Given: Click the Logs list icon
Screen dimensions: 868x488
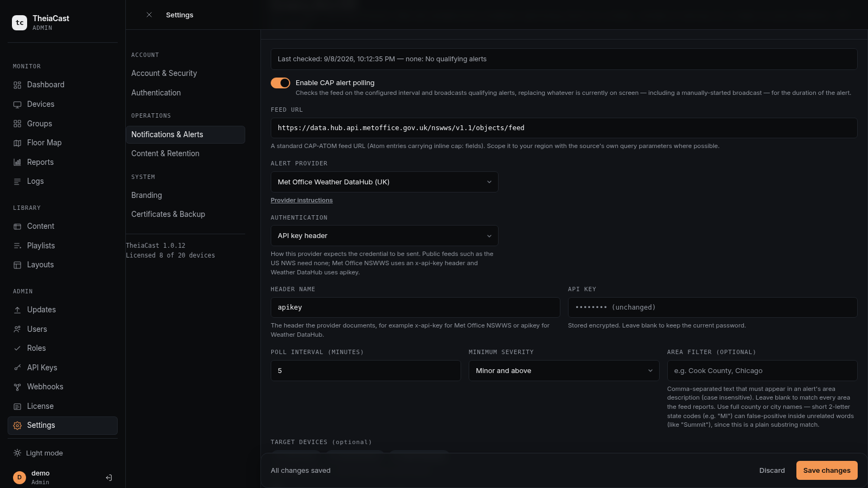Looking at the screenshot, I should (17, 182).
